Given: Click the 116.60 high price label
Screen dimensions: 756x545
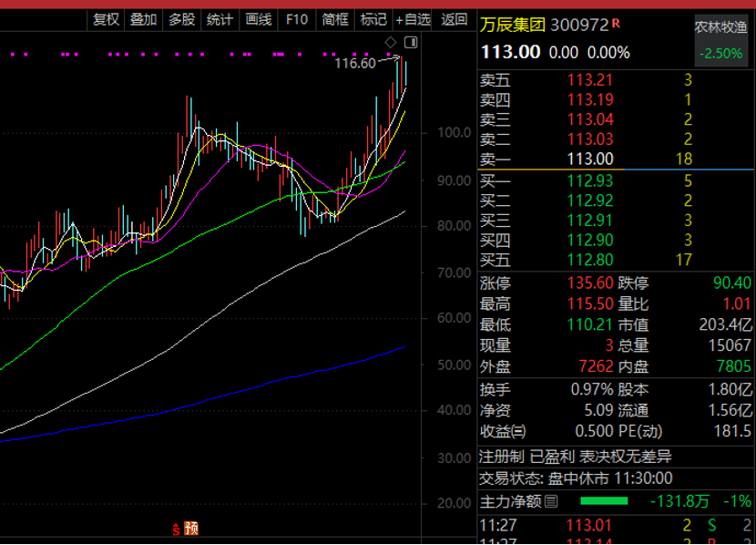Looking at the screenshot, I should point(355,63).
